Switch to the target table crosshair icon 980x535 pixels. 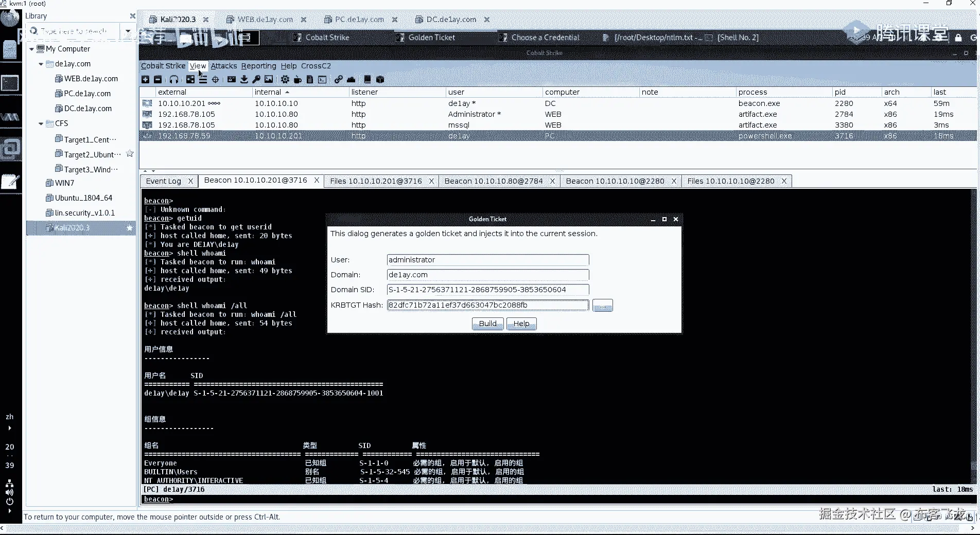click(x=215, y=79)
